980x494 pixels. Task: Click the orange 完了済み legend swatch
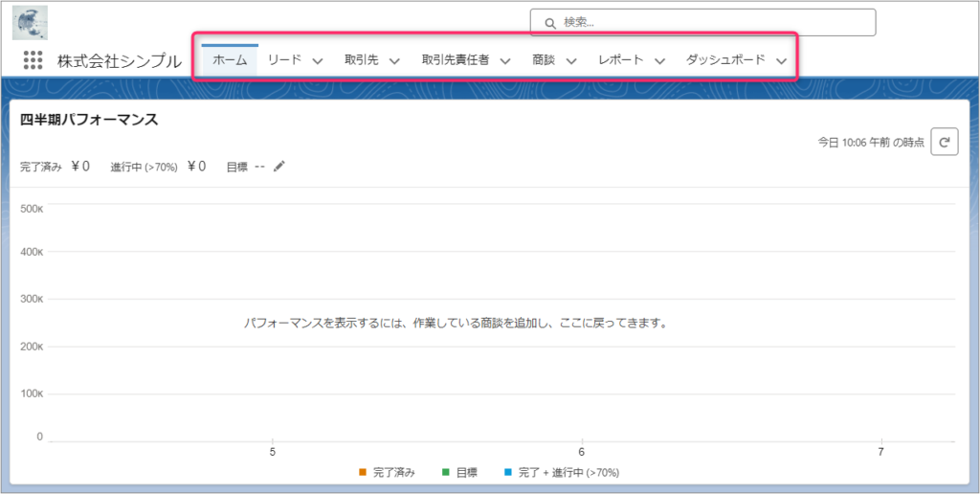[x=363, y=472]
